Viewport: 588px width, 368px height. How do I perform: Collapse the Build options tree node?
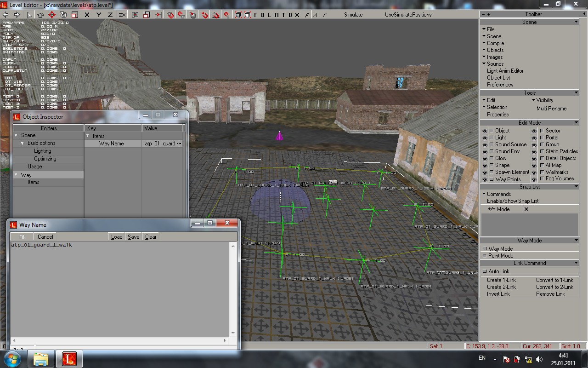(22, 143)
